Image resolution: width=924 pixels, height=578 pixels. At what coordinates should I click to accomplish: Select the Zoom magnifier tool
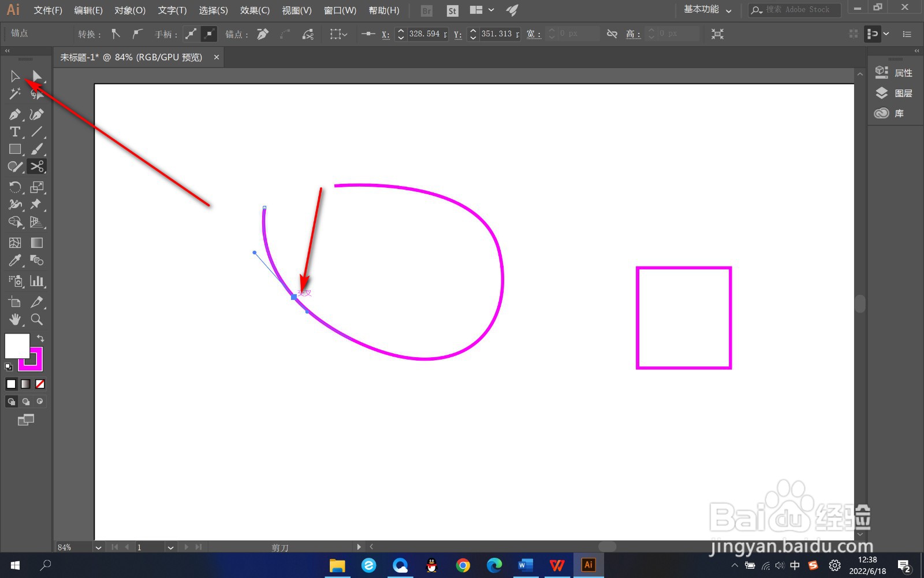point(37,320)
